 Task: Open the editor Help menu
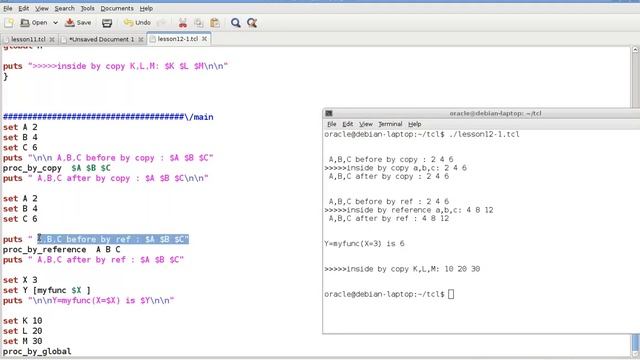point(146,8)
